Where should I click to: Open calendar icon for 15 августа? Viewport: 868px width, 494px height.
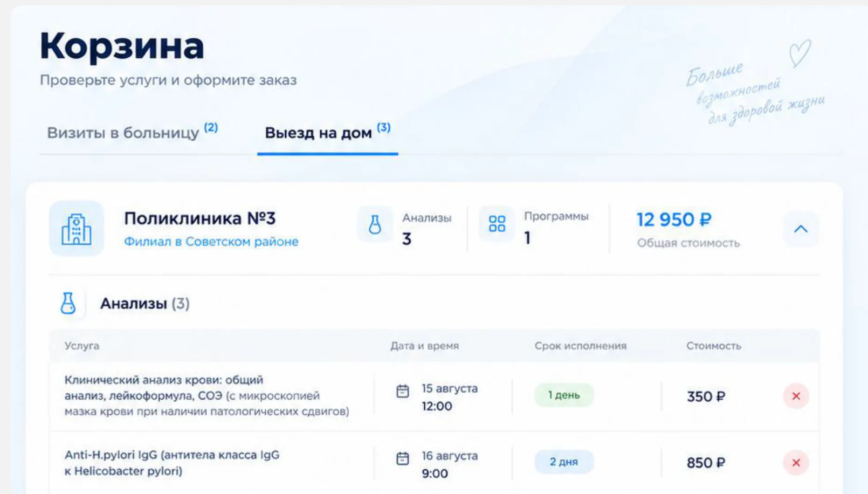click(x=403, y=391)
